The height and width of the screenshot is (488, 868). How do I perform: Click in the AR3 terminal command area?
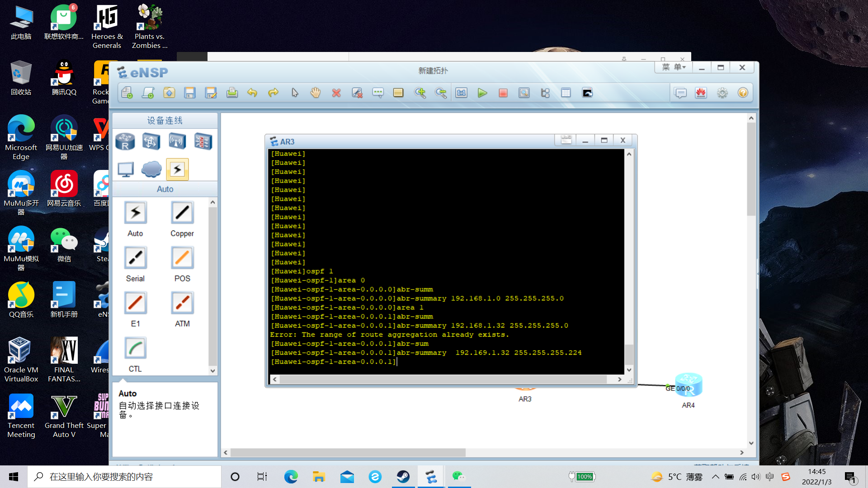click(446, 261)
